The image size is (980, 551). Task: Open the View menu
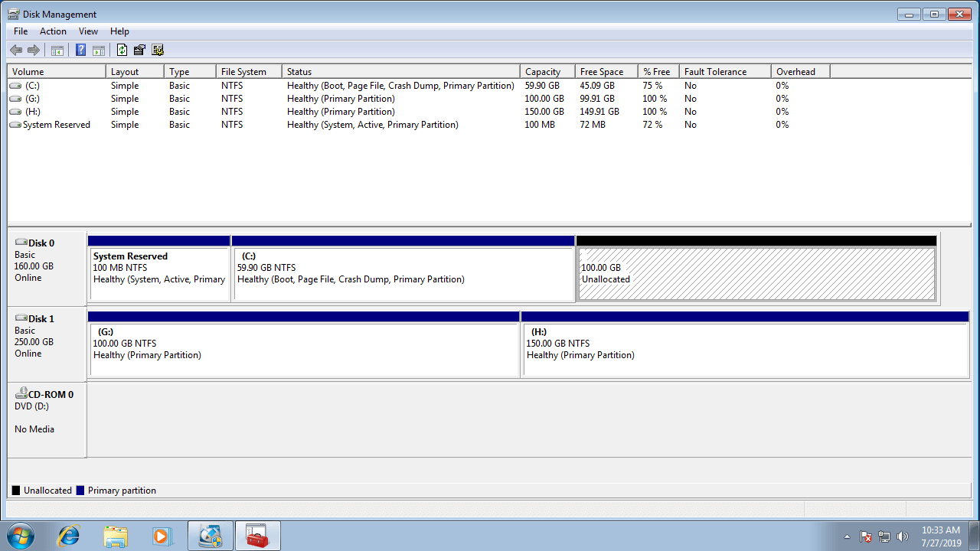[88, 31]
